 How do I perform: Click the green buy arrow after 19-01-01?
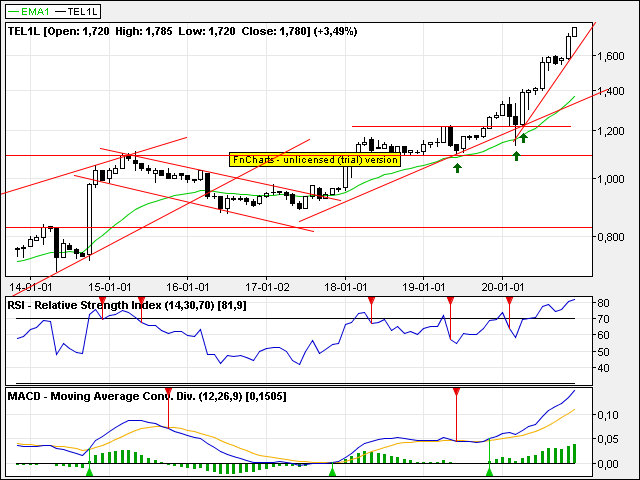458,168
